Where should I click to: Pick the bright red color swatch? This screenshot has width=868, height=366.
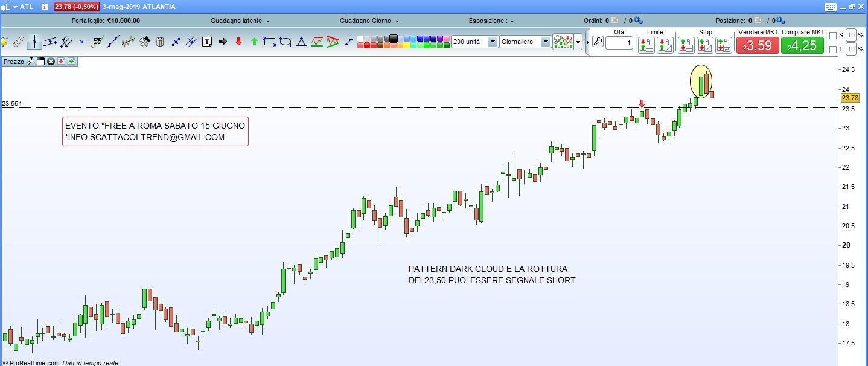(367, 45)
